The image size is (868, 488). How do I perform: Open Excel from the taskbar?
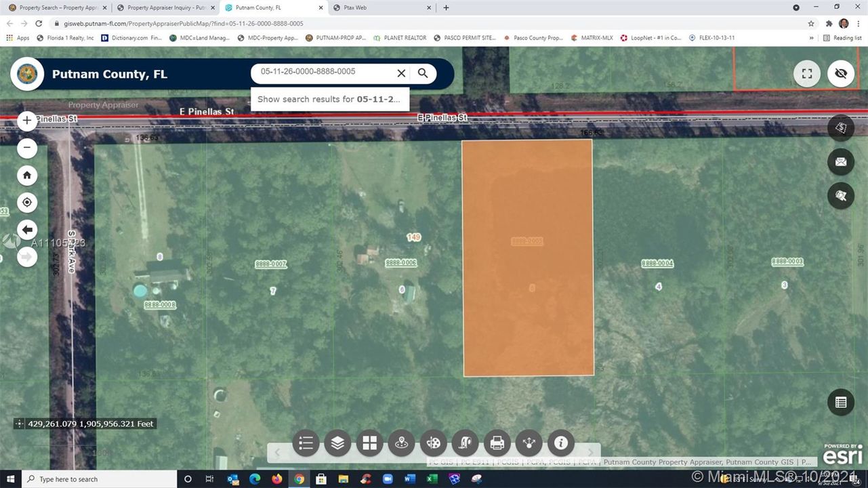(432, 479)
